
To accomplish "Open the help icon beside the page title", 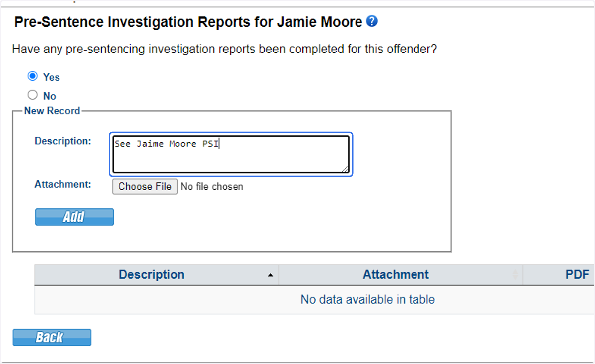I will [x=372, y=21].
